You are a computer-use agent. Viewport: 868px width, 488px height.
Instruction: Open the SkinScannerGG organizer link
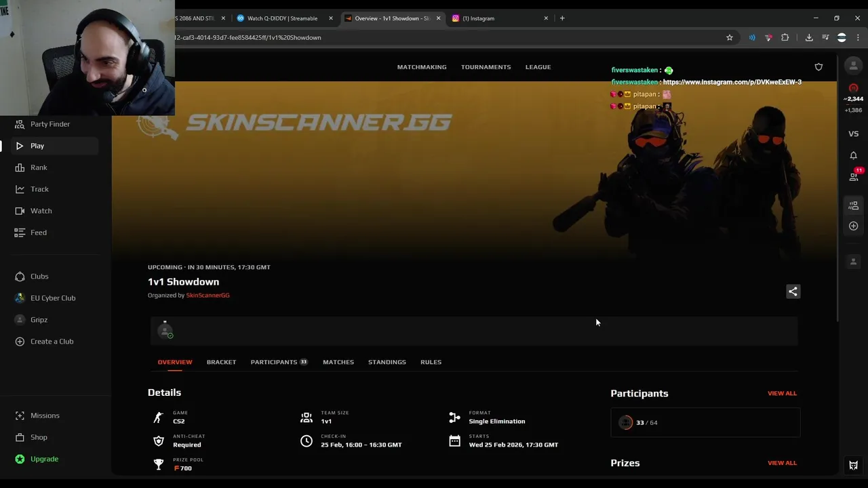click(x=208, y=296)
